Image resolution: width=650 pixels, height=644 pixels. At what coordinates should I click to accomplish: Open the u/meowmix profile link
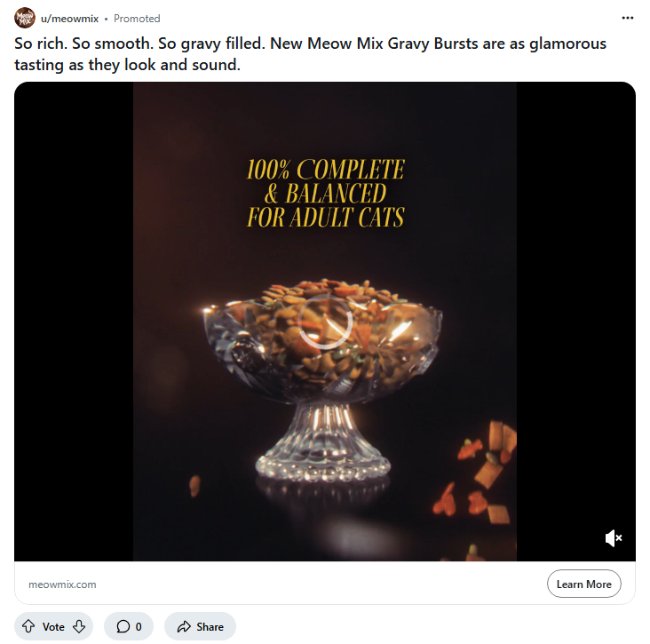tap(69, 19)
